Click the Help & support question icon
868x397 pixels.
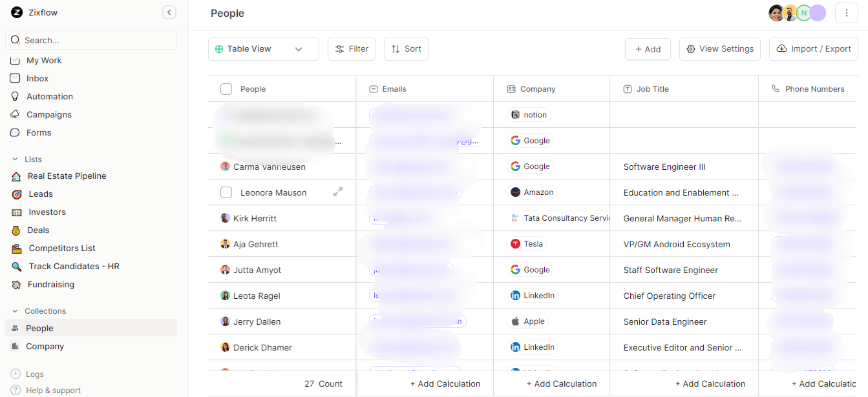pyautogui.click(x=16, y=390)
